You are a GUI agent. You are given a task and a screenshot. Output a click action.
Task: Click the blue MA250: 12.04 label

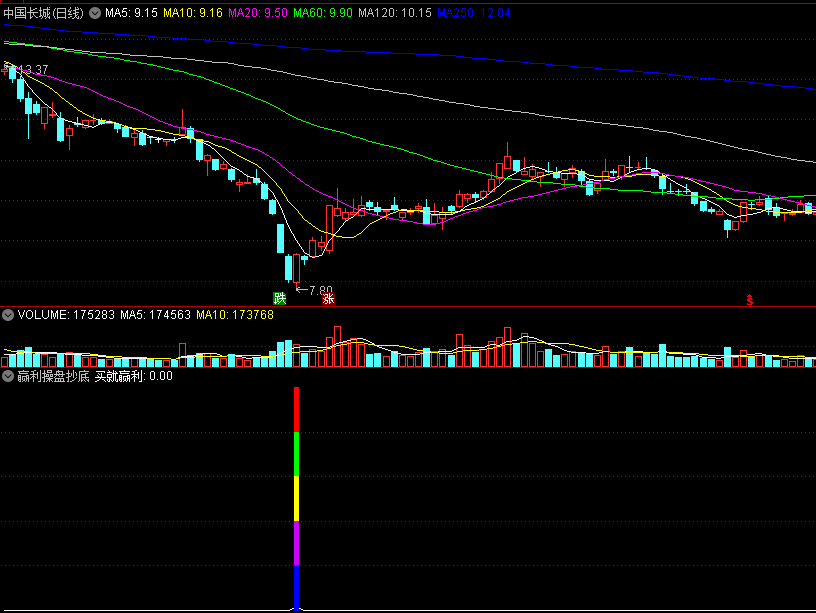pos(474,13)
